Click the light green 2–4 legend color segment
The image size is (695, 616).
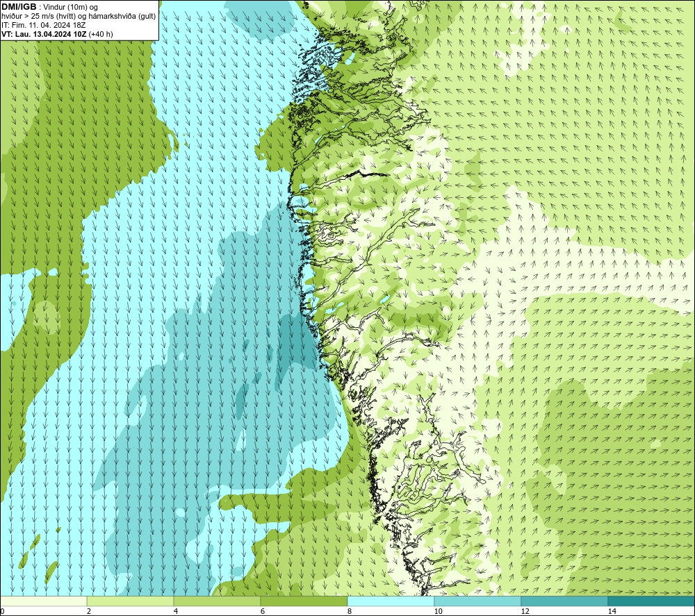131,601
